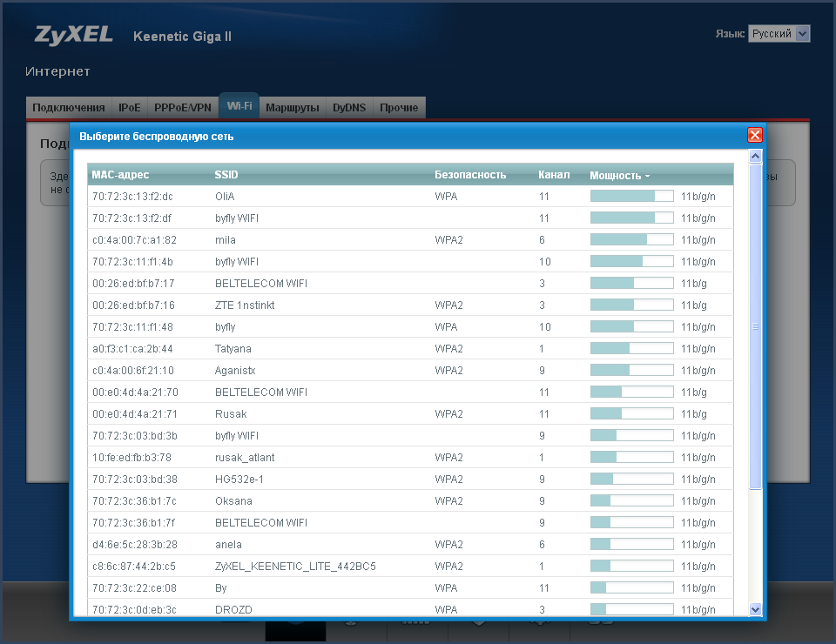The image size is (836, 644).
Task: Select the byfly network on channel 10
Action: tap(410, 327)
